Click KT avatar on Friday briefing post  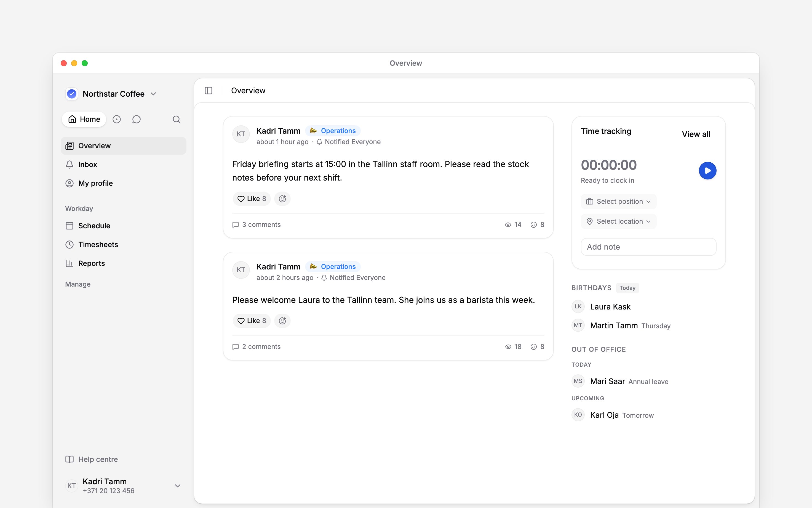241,134
